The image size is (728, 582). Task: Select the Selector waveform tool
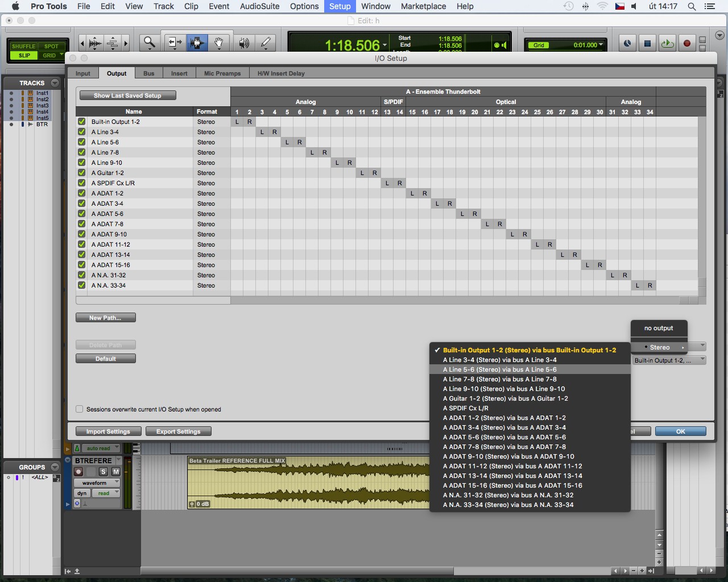click(197, 43)
